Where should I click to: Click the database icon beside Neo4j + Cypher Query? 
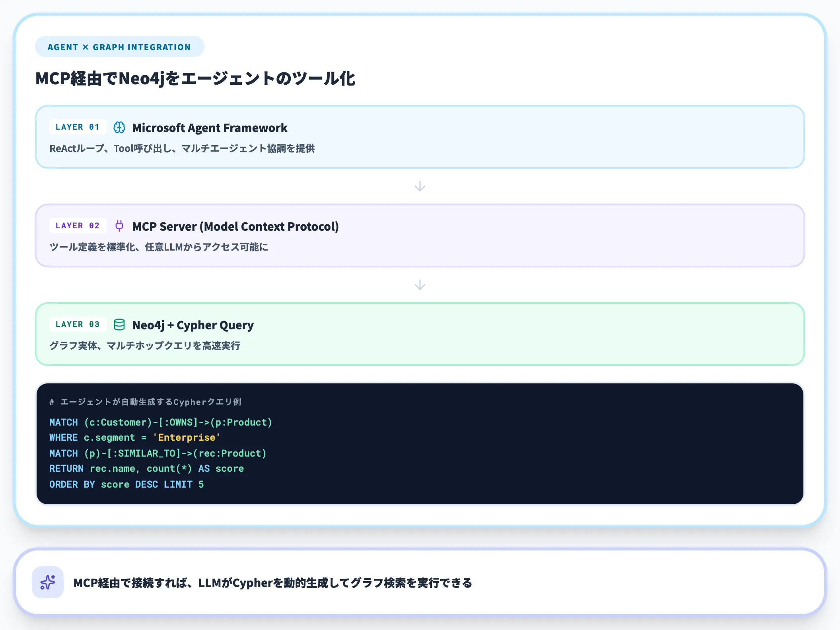119,325
